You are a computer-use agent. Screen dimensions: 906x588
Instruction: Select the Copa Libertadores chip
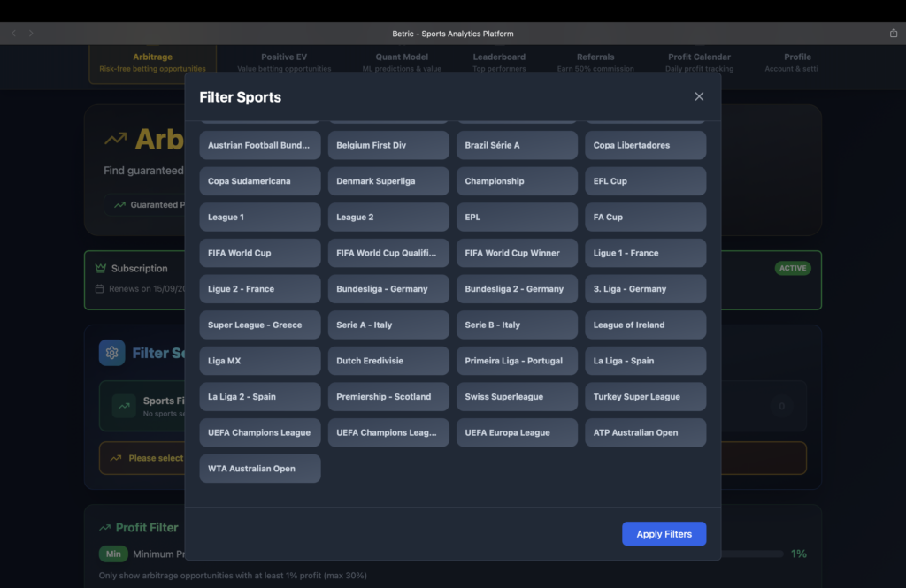(x=645, y=146)
